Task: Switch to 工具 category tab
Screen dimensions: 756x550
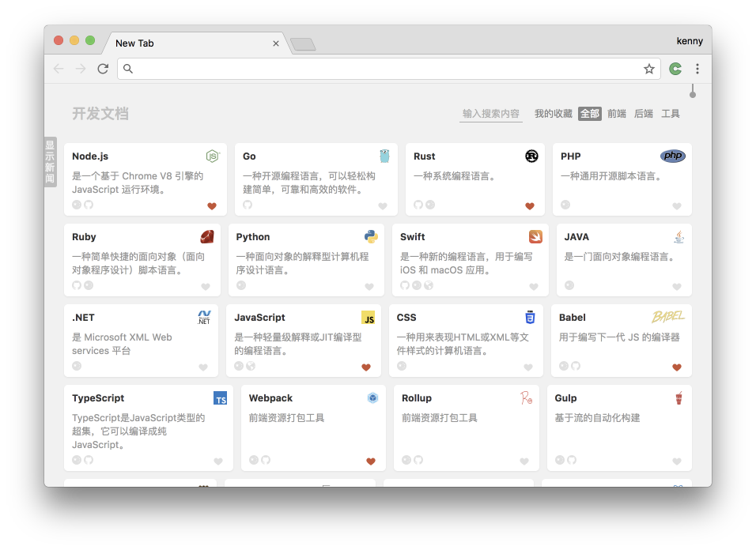Action: (x=670, y=114)
